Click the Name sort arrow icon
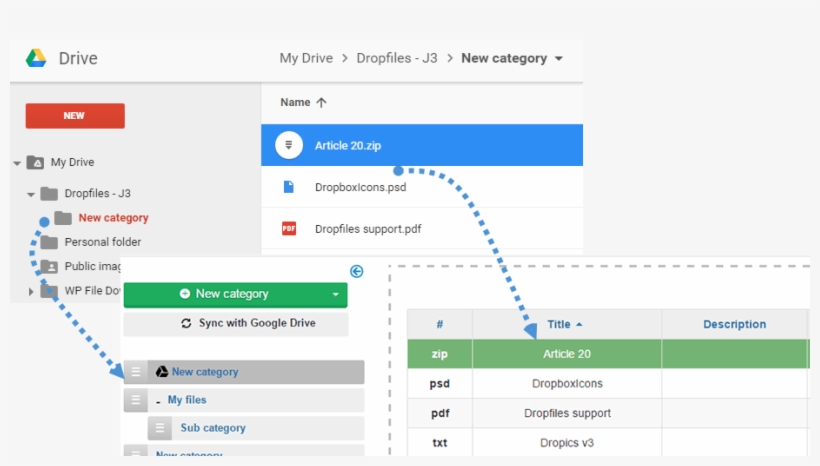Screen dimensions: 820x466 321,103
